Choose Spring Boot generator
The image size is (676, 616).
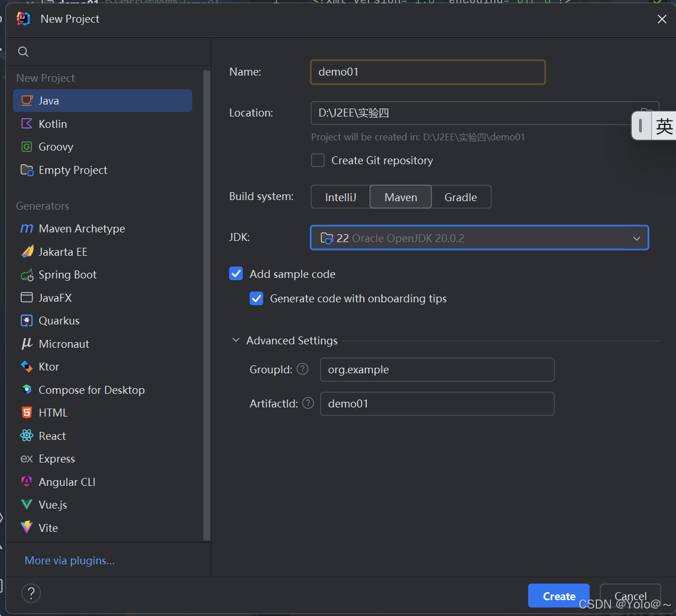(102, 275)
